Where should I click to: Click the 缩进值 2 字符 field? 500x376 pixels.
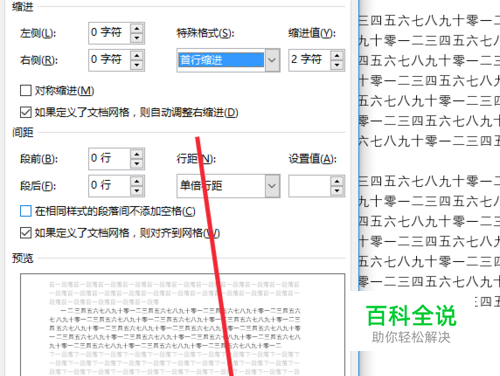[x=310, y=60]
